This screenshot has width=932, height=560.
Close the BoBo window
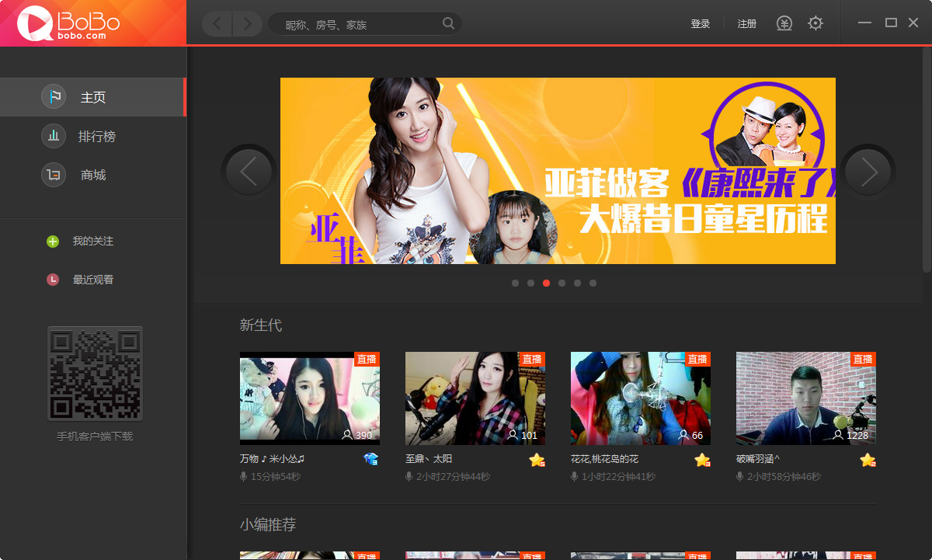point(913,23)
